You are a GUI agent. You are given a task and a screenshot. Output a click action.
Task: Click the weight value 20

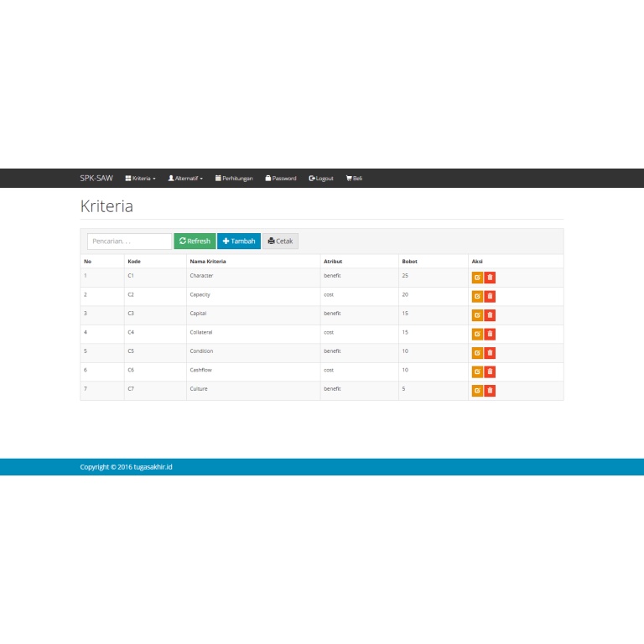(405, 294)
